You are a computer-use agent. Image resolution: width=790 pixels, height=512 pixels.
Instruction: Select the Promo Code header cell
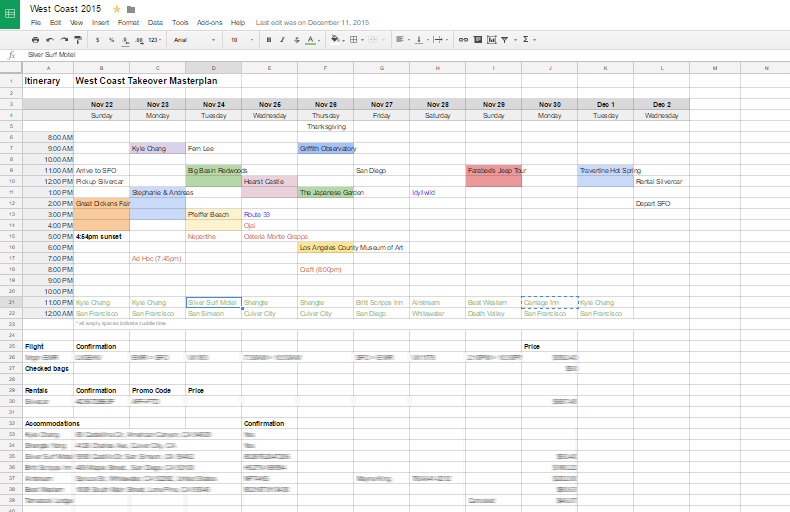click(158, 391)
